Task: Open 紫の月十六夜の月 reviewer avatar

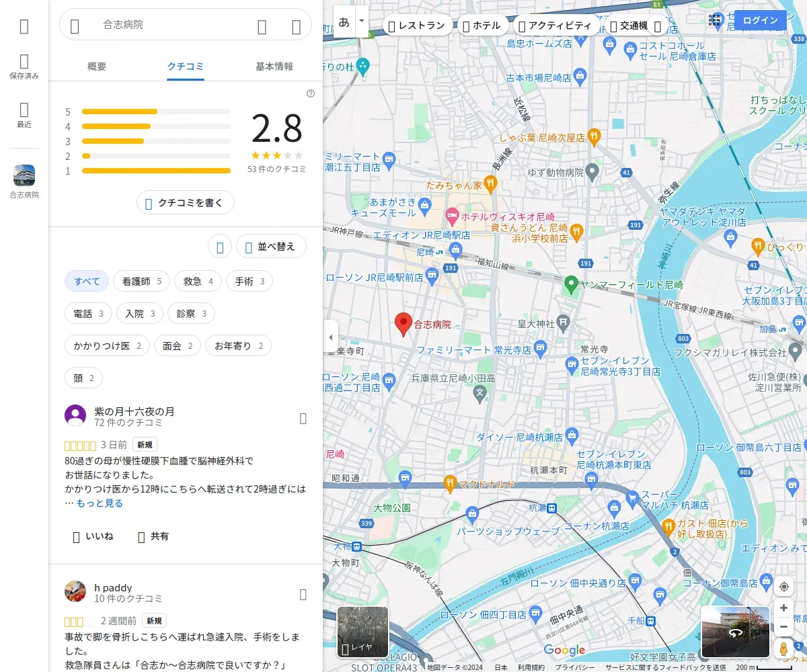Action: [x=75, y=415]
